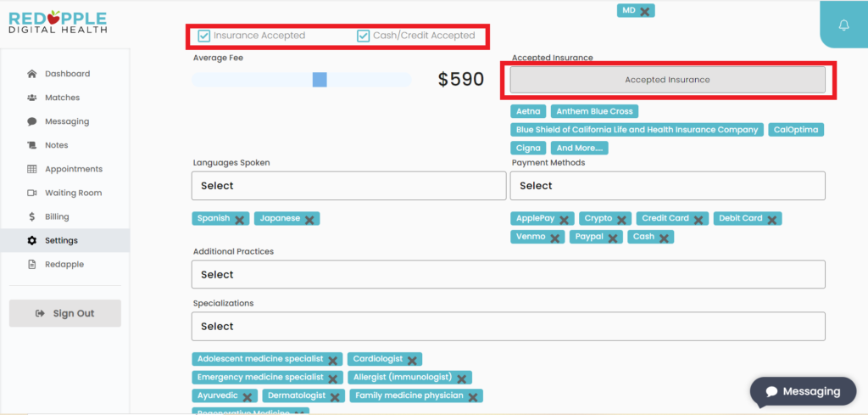Click the Aetna insurance tag
Viewport: 868px width, 415px height.
pos(528,111)
